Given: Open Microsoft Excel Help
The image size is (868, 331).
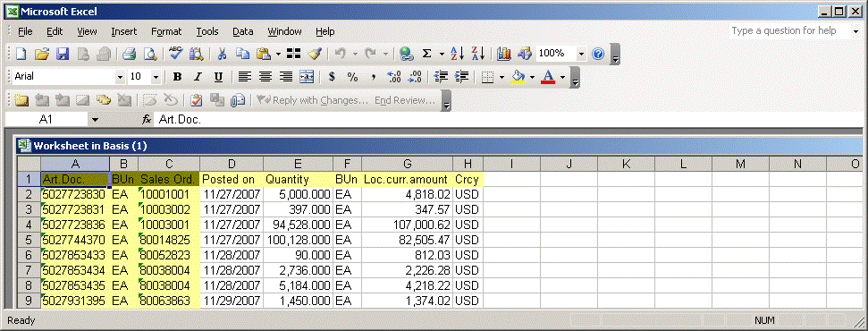Looking at the screenshot, I should [x=598, y=54].
